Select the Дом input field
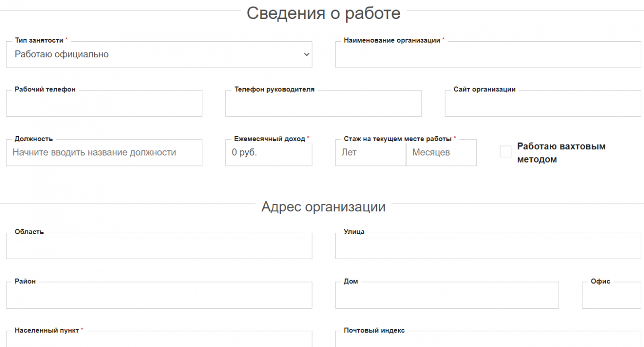This screenshot has width=644, height=347. [x=447, y=295]
